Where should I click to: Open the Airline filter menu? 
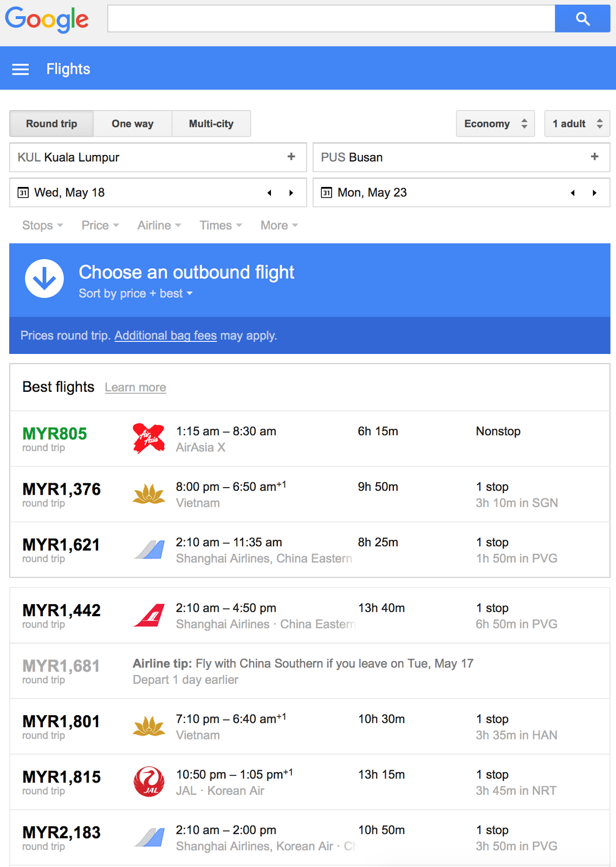pos(158,225)
